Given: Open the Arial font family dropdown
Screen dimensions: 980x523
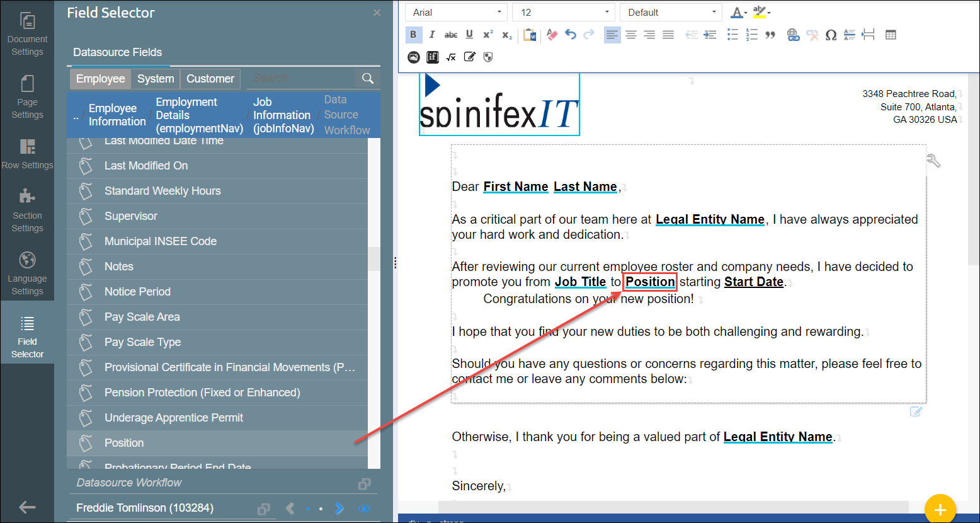Looking at the screenshot, I should point(457,13).
